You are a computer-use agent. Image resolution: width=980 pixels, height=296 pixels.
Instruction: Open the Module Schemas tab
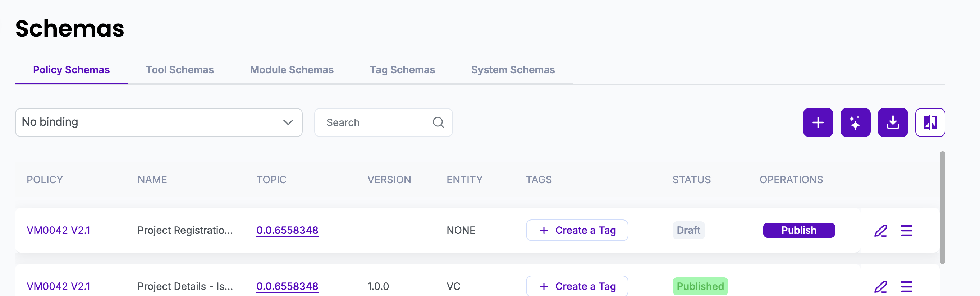pyautogui.click(x=292, y=70)
